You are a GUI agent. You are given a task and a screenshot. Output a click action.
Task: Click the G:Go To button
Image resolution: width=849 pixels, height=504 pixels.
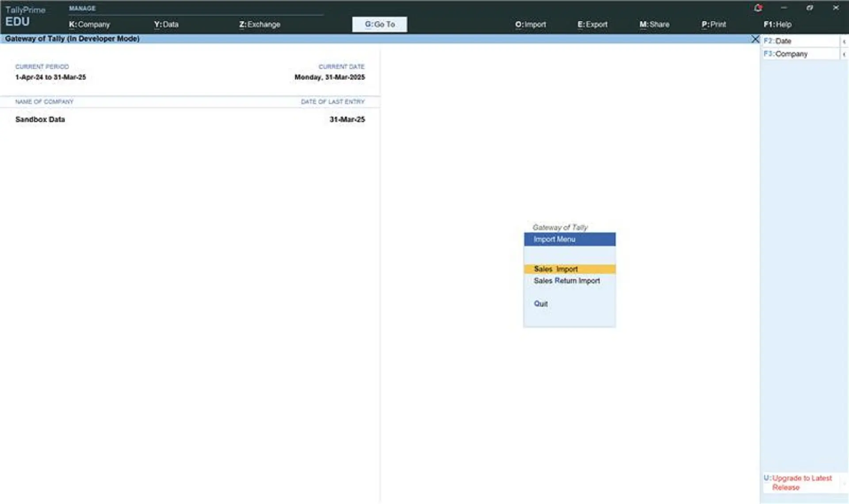pyautogui.click(x=379, y=24)
